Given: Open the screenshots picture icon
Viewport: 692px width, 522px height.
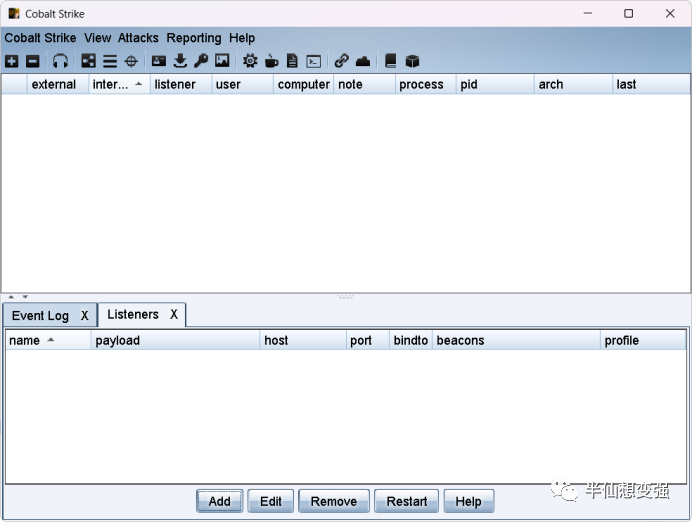Looking at the screenshot, I should tap(222, 61).
